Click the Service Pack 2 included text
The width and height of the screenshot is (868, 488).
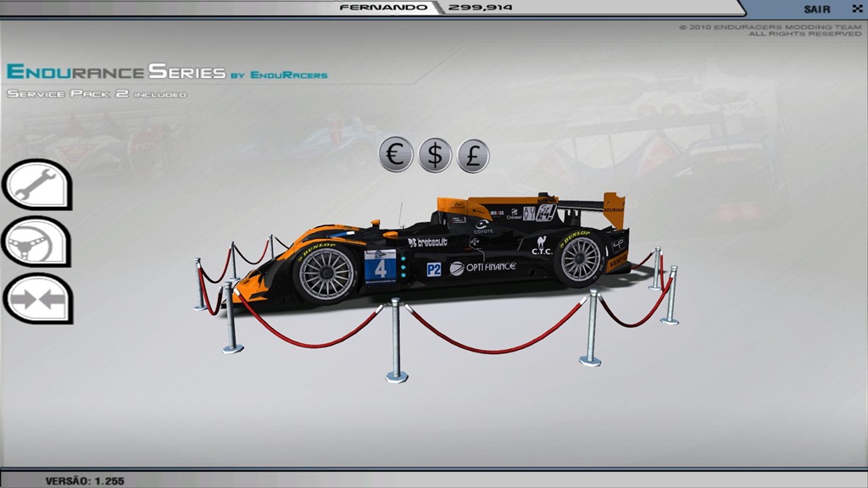[97, 94]
